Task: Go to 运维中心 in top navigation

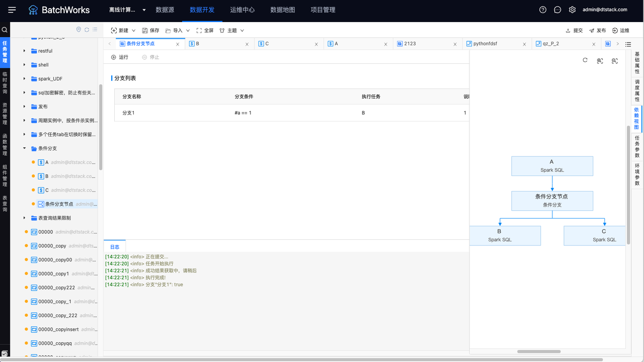Action: [242, 10]
